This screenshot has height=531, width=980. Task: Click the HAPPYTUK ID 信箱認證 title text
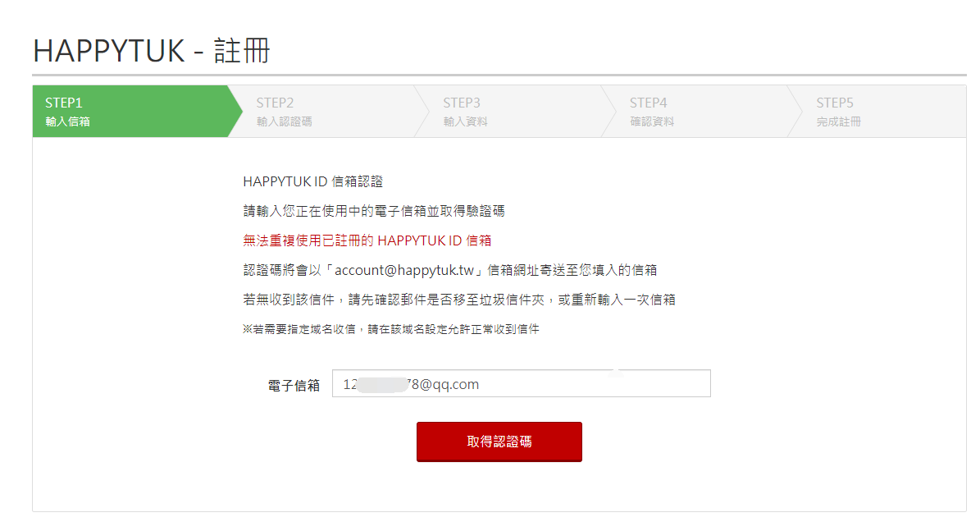coord(312,181)
